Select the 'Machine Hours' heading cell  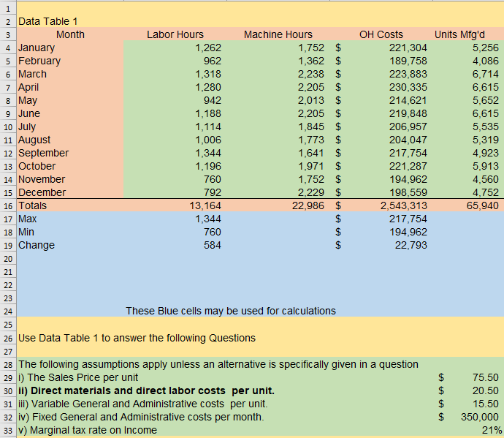click(x=278, y=34)
